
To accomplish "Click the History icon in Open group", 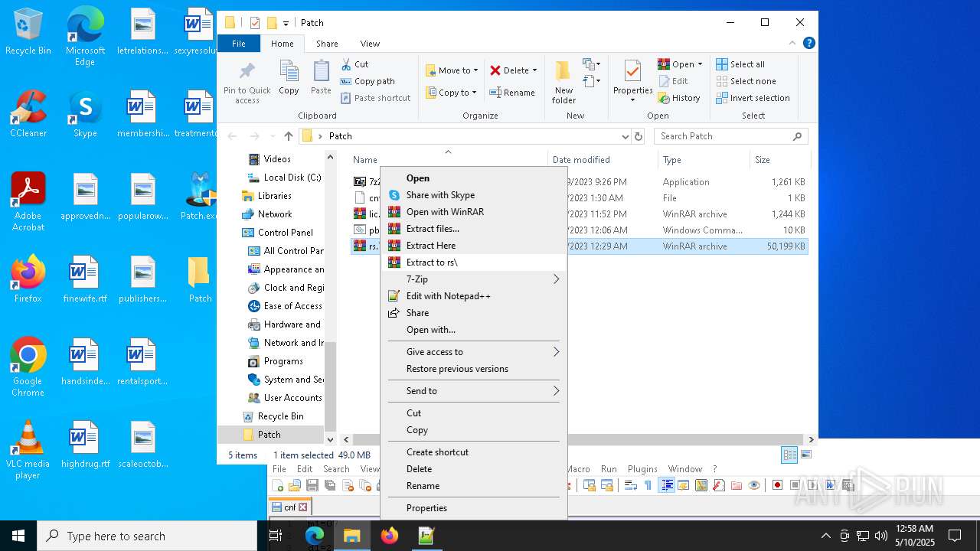I will [x=664, y=98].
